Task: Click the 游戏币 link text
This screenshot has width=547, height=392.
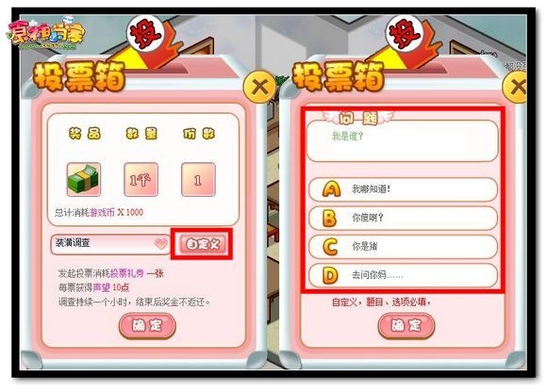Action: click(x=102, y=212)
